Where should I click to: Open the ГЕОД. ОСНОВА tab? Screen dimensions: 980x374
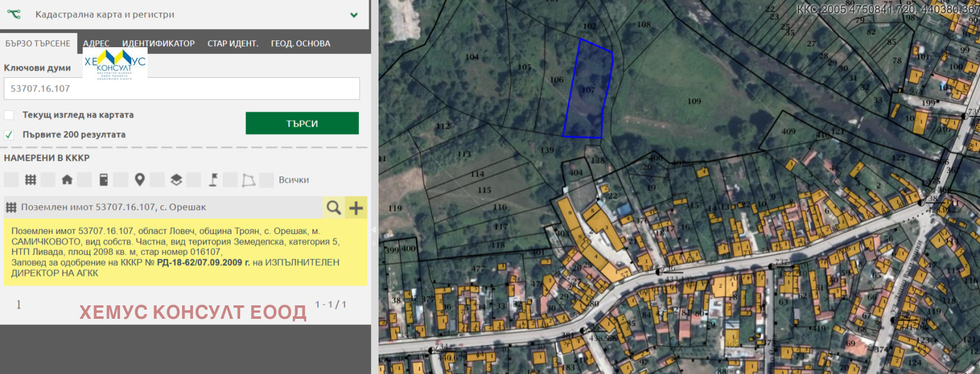tap(300, 44)
